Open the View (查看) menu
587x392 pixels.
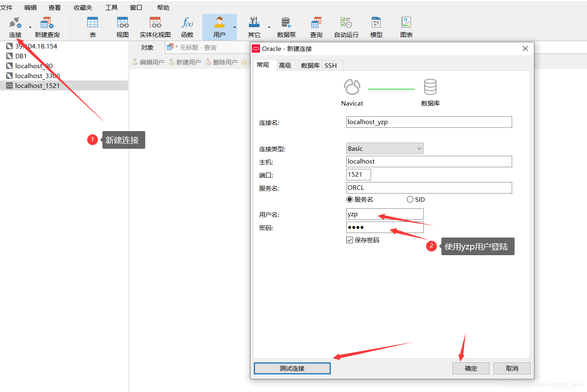[55, 7]
